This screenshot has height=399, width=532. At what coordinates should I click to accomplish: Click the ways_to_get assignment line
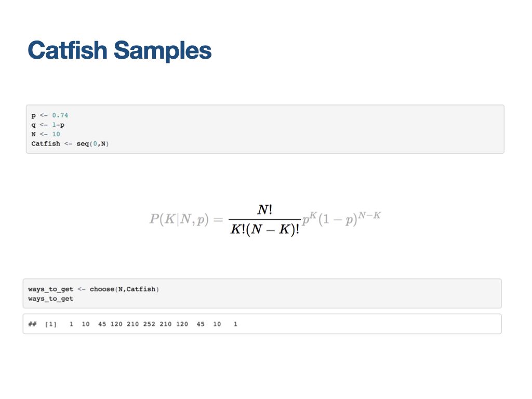(94, 289)
